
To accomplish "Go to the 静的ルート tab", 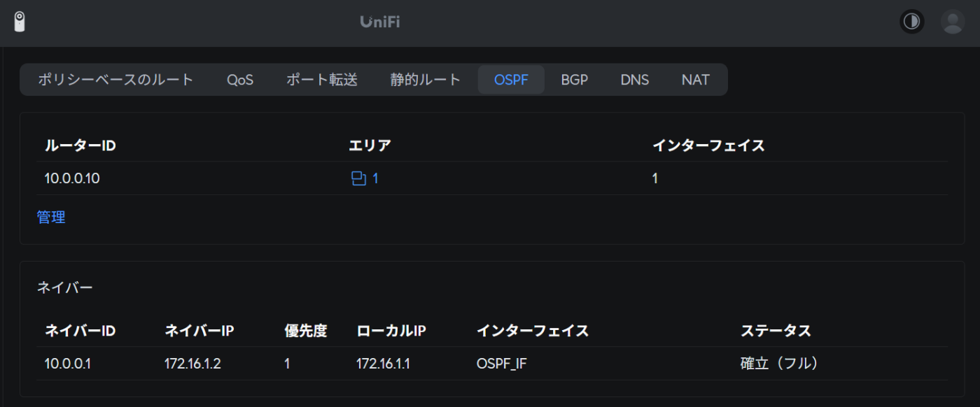I will click(426, 80).
